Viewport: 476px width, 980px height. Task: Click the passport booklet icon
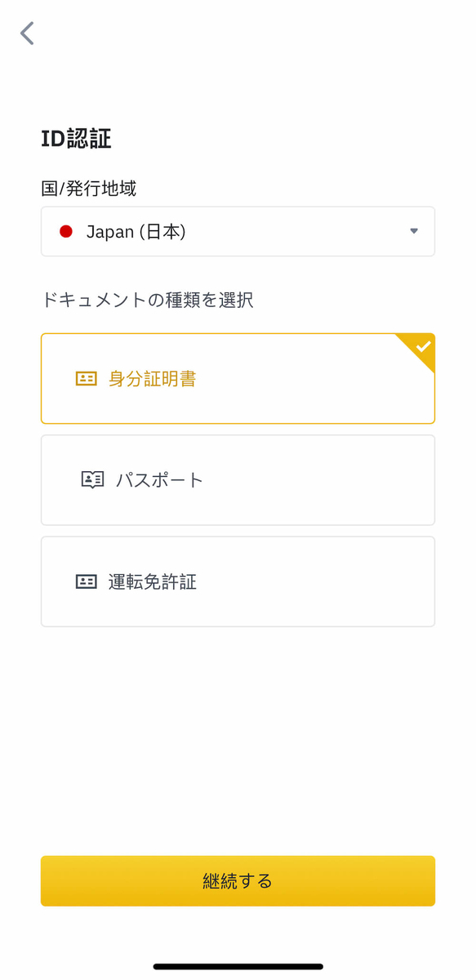click(x=92, y=480)
